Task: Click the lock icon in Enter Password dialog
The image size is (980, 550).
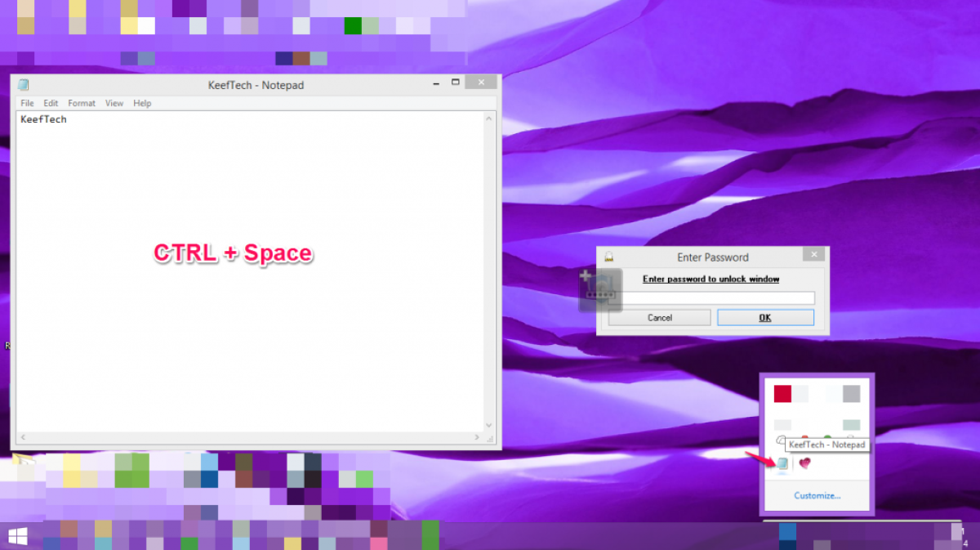Action: [608, 257]
